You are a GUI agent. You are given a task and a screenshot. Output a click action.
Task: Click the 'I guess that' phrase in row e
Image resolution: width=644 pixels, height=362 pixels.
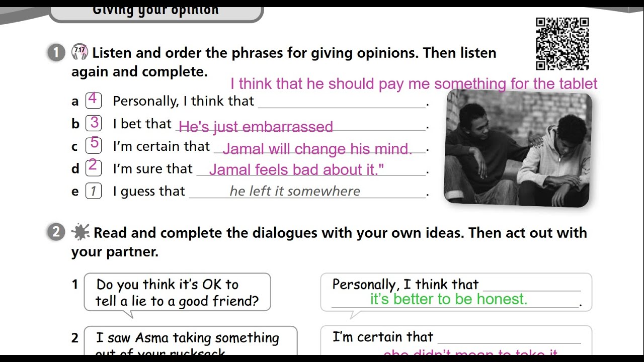149,191
